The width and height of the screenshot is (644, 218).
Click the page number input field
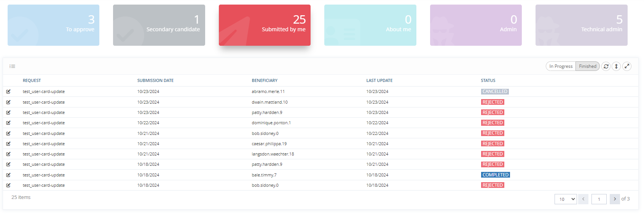pyautogui.click(x=599, y=199)
